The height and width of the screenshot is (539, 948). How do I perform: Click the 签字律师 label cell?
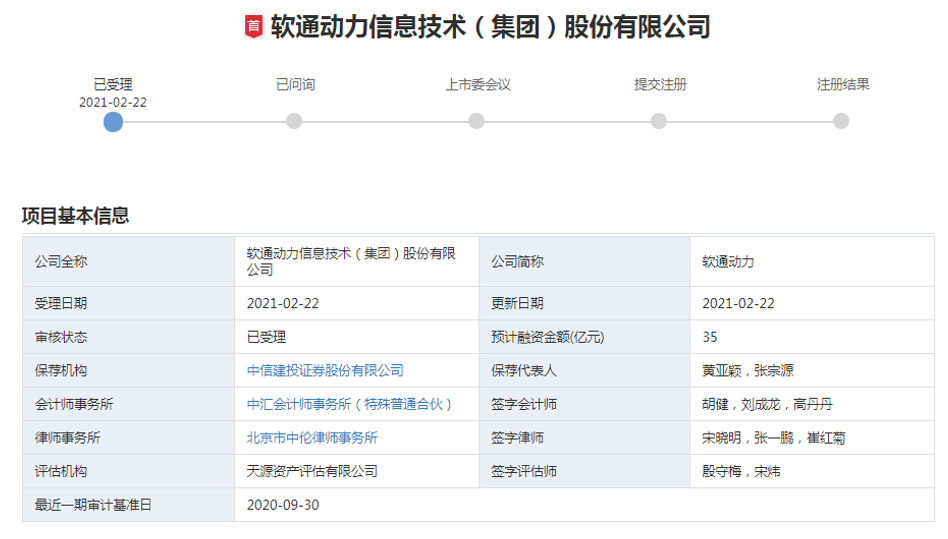[585, 437]
